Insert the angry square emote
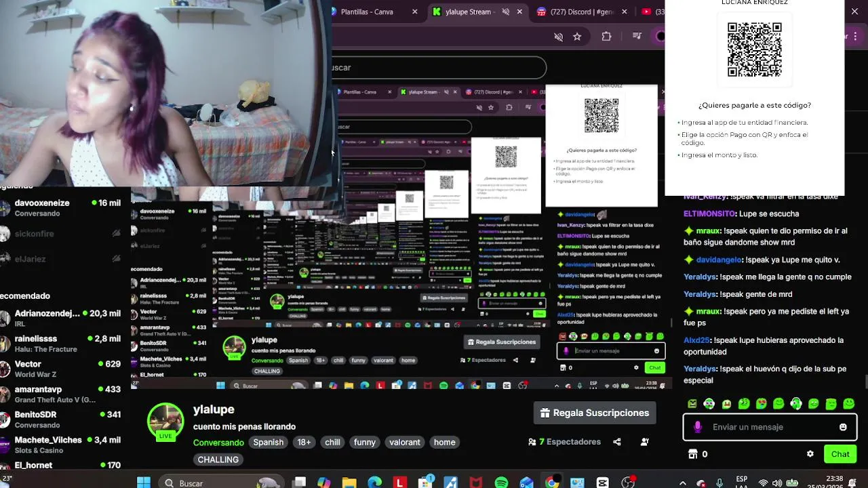The width and height of the screenshot is (868, 488). (692, 404)
